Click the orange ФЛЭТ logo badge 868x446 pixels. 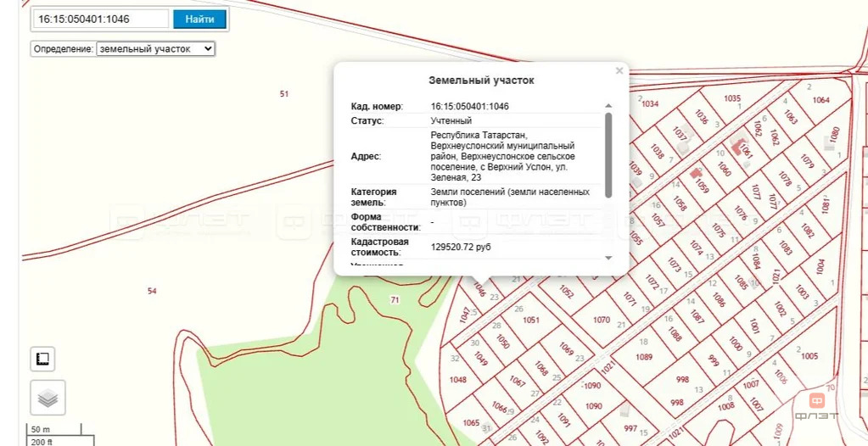click(x=816, y=400)
